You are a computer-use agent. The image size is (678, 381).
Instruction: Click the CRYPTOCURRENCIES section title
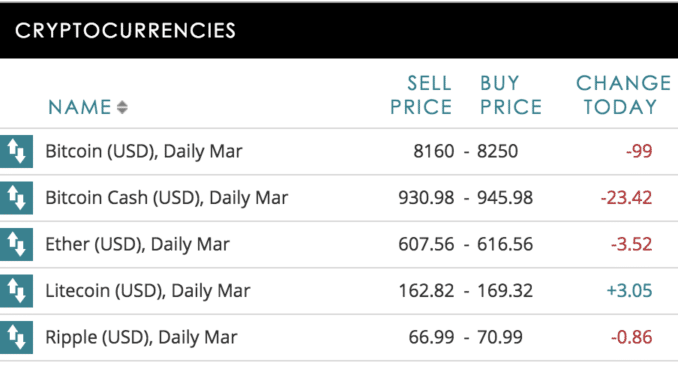[x=125, y=31]
